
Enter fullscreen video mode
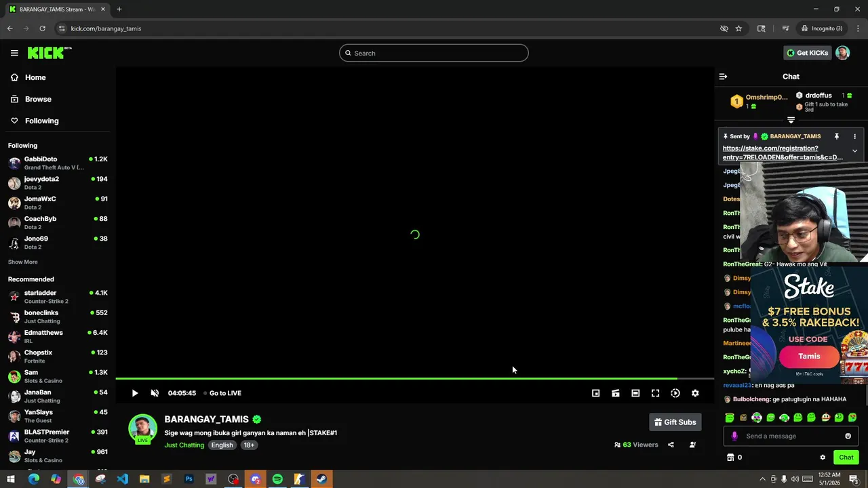[x=655, y=393]
